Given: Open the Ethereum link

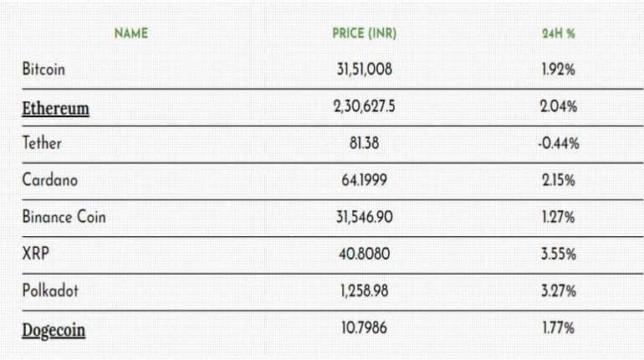Looking at the screenshot, I should (55, 109).
